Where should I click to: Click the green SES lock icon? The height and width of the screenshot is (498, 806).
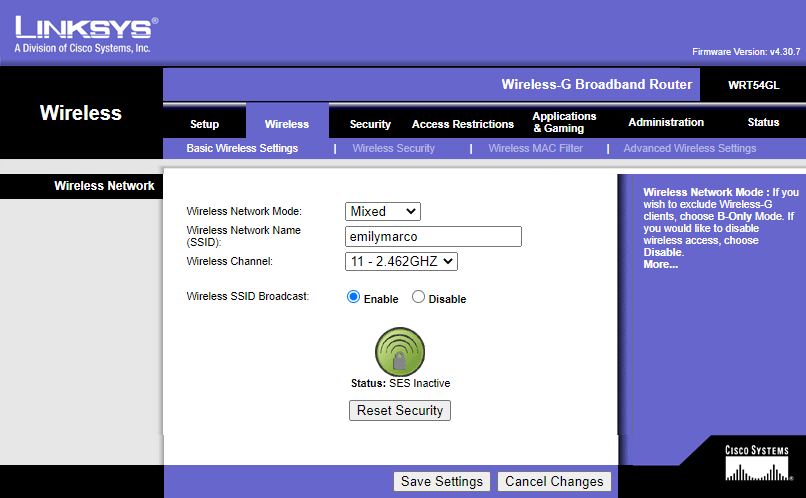coord(400,352)
